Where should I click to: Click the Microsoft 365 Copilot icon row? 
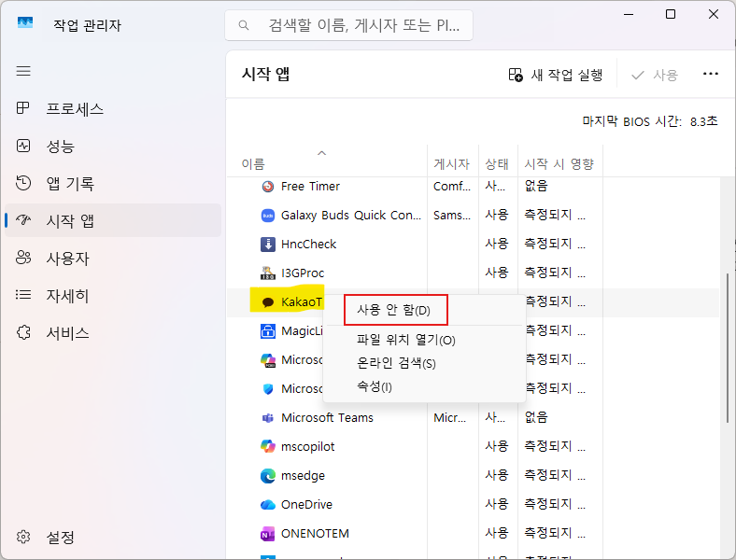(267, 360)
